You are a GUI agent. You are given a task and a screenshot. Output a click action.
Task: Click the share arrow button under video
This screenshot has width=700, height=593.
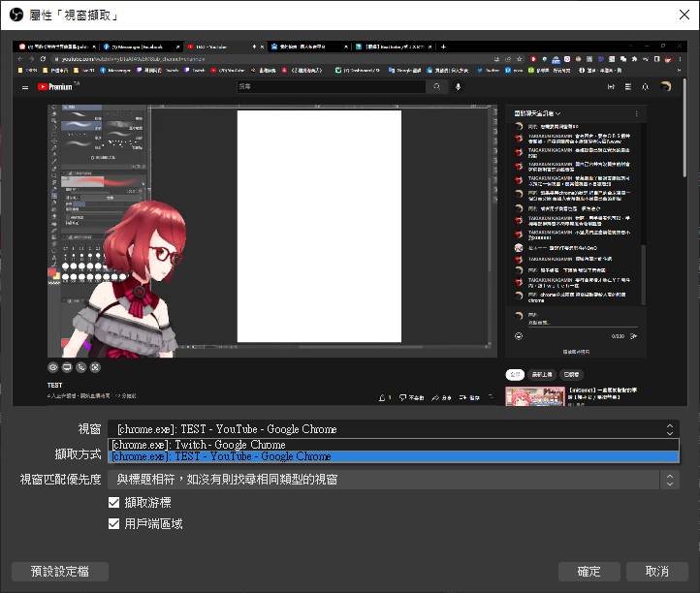(441, 397)
